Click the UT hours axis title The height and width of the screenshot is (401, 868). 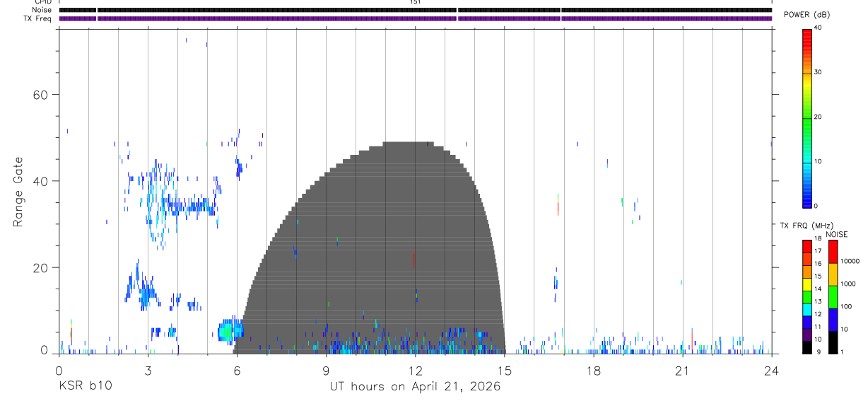coord(415,386)
